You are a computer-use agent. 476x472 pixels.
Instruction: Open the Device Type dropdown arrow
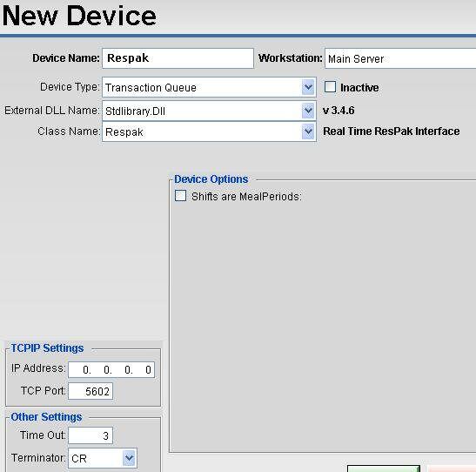tap(308, 87)
